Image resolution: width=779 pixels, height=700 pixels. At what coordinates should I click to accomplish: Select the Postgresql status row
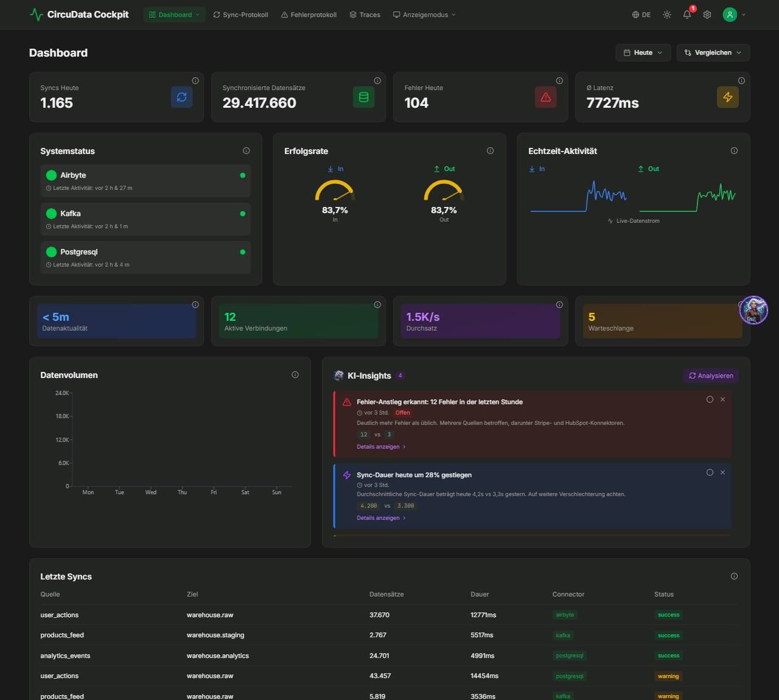point(145,257)
